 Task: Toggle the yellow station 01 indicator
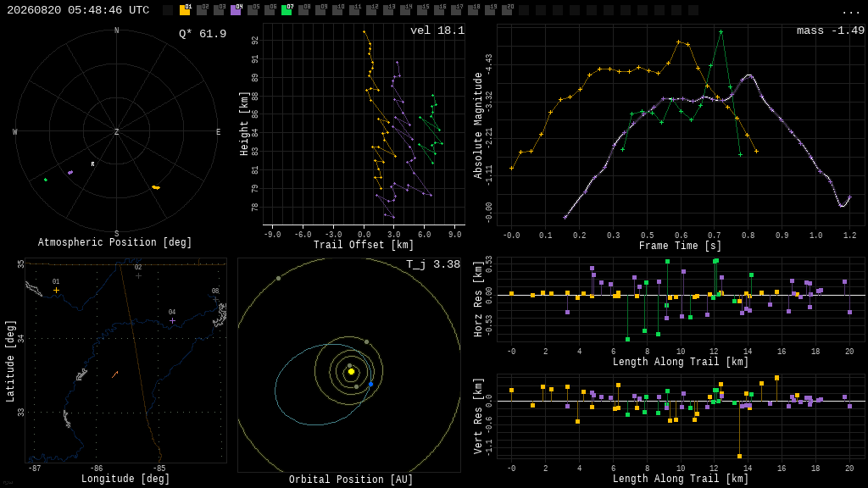[185, 10]
